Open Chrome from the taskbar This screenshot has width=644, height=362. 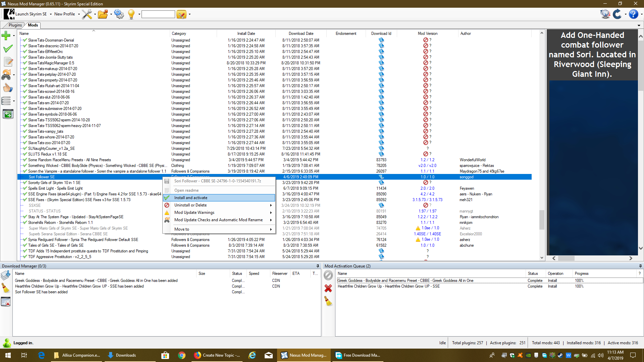(182, 355)
